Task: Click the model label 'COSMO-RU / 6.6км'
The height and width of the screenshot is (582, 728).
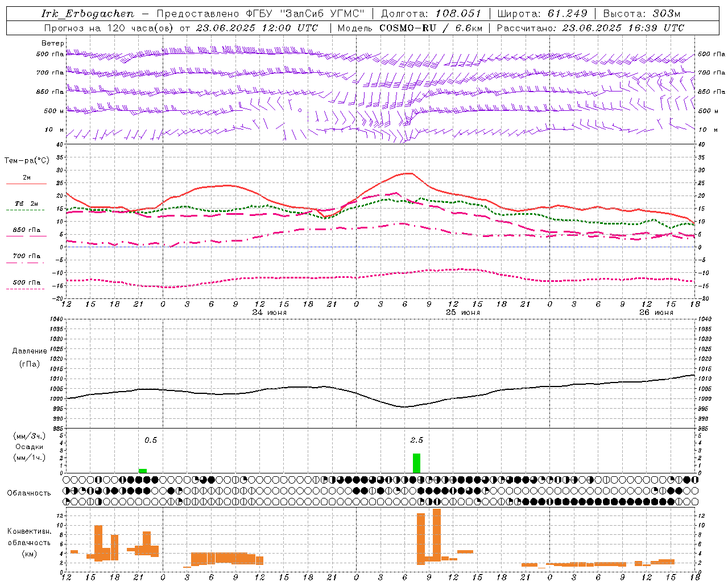Action: 431,28
